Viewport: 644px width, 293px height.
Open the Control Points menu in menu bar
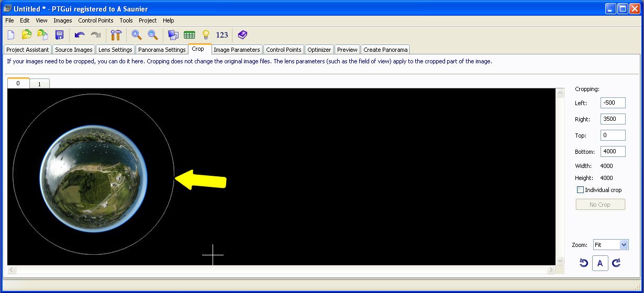[96, 20]
